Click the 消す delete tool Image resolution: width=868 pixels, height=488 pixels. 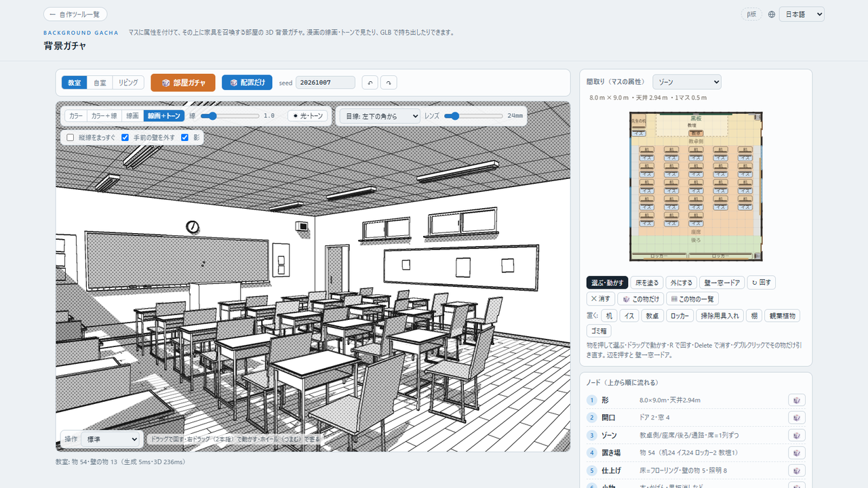600,299
